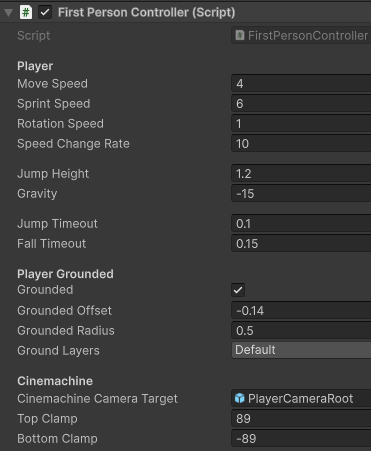Click the Grounded Offset label
This screenshot has width=371, height=451.
(64, 311)
